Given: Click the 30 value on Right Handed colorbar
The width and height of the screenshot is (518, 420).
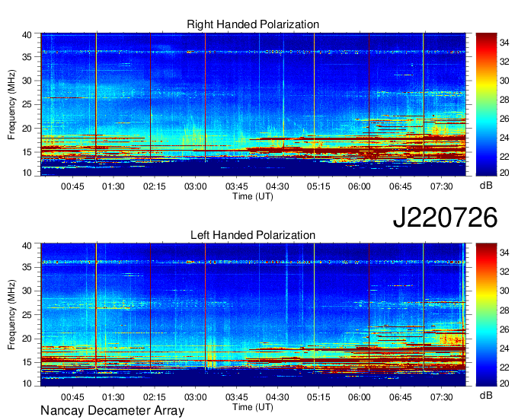Looking at the screenshot, I should (x=504, y=81).
